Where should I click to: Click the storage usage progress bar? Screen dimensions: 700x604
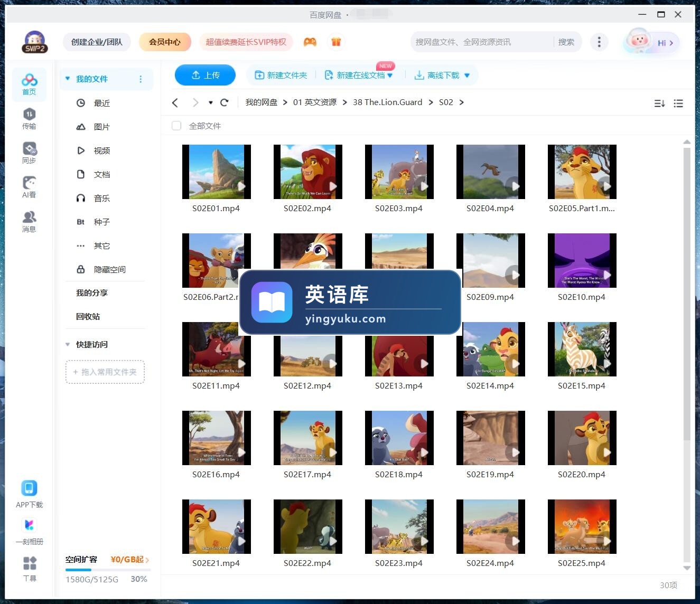point(108,570)
